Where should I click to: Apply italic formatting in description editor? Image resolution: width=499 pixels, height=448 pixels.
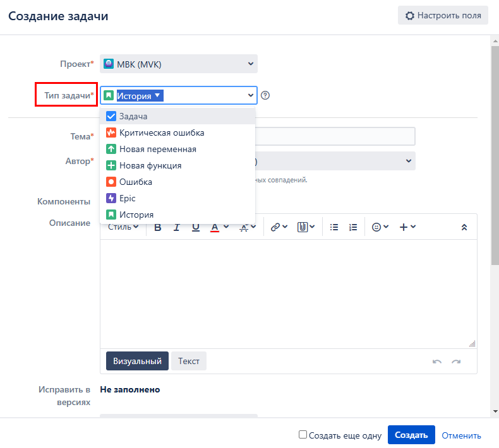pyautogui.click(x=177, y=228)
